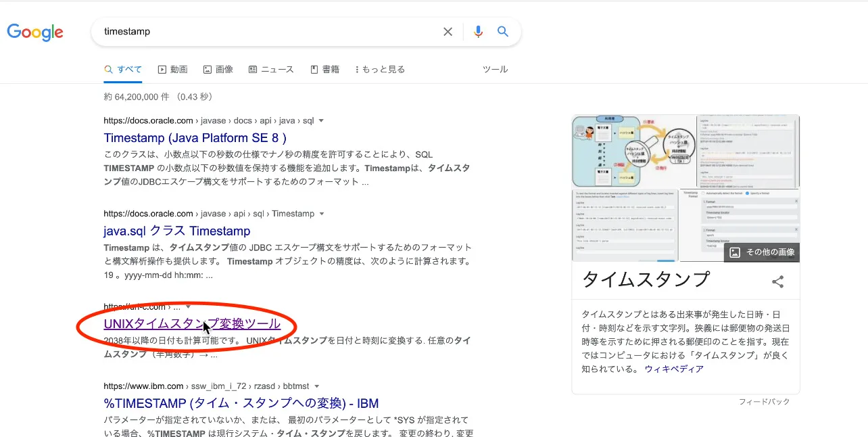Expand arrow beside ibm.com result URL
The image size is (868, 437).
(x=316, y=386)
